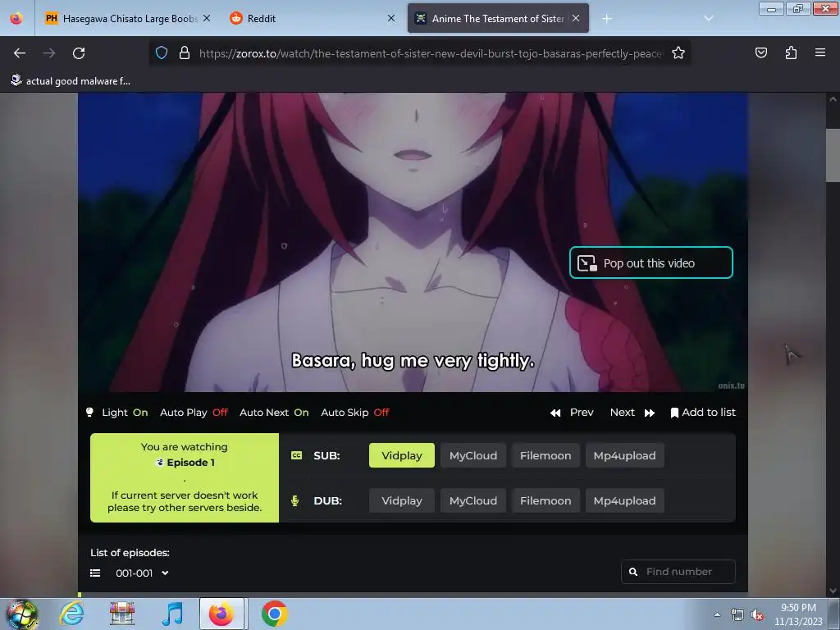Screen dimensions: 840x630
Task: Bookmark this page with the star icon
Action: click(678, 53)
